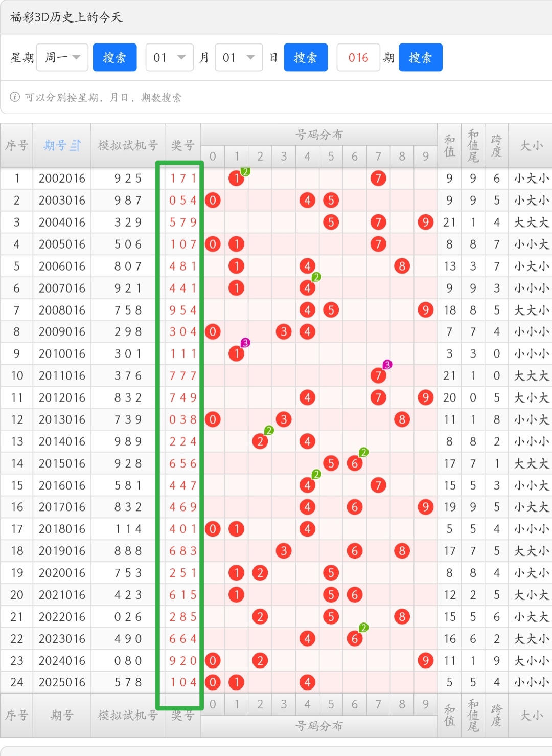Sort by 期号 column header
The image size is (552, 756).
pyautogui.click(x=62, y=146)
